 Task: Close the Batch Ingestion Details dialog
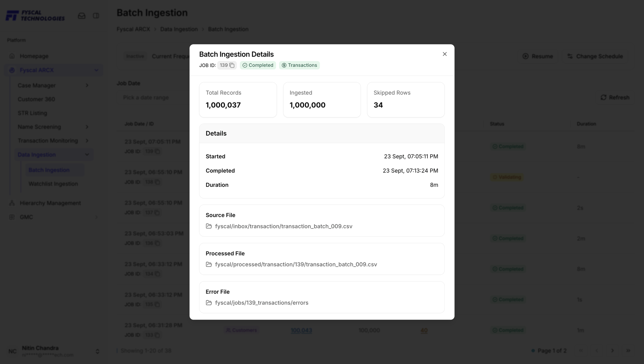445,54
